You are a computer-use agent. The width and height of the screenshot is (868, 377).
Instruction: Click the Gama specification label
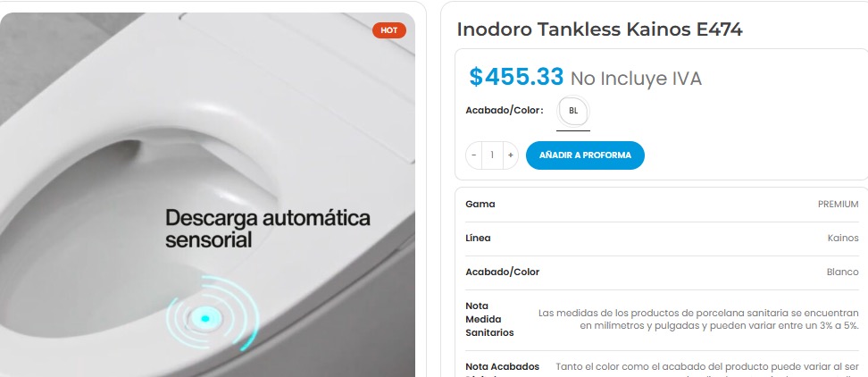click(x=480, y=205)
